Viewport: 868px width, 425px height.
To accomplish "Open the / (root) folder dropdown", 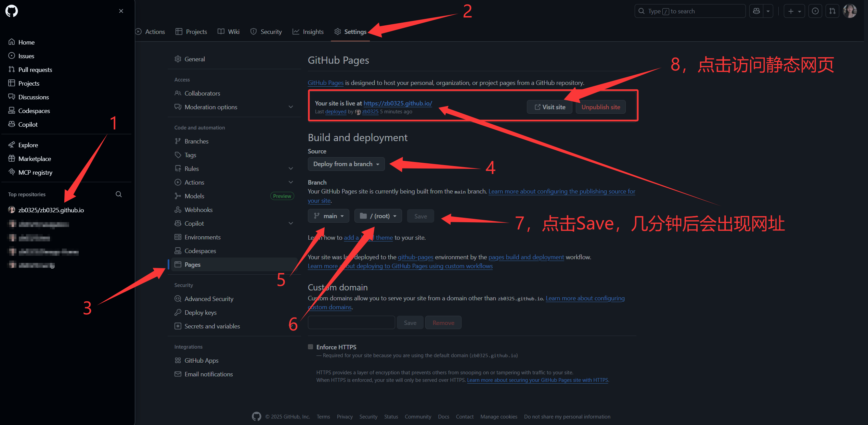I will [378, 216].
